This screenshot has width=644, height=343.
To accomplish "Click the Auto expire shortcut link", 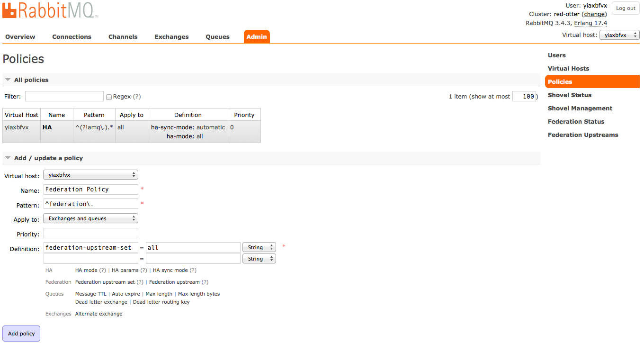I will pos(126,294).
